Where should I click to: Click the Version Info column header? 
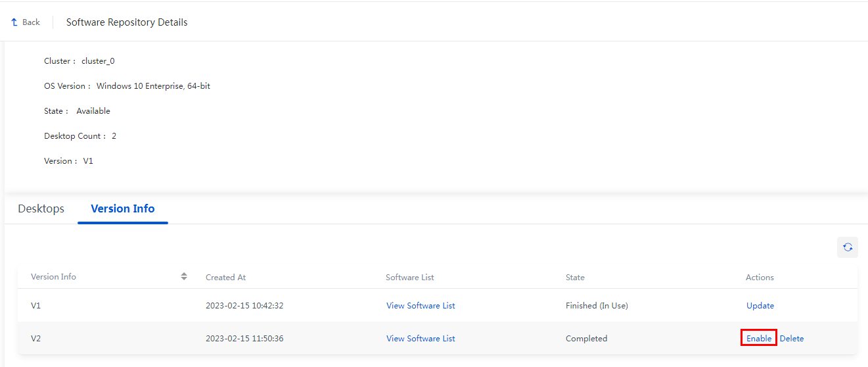coord(53,277)
